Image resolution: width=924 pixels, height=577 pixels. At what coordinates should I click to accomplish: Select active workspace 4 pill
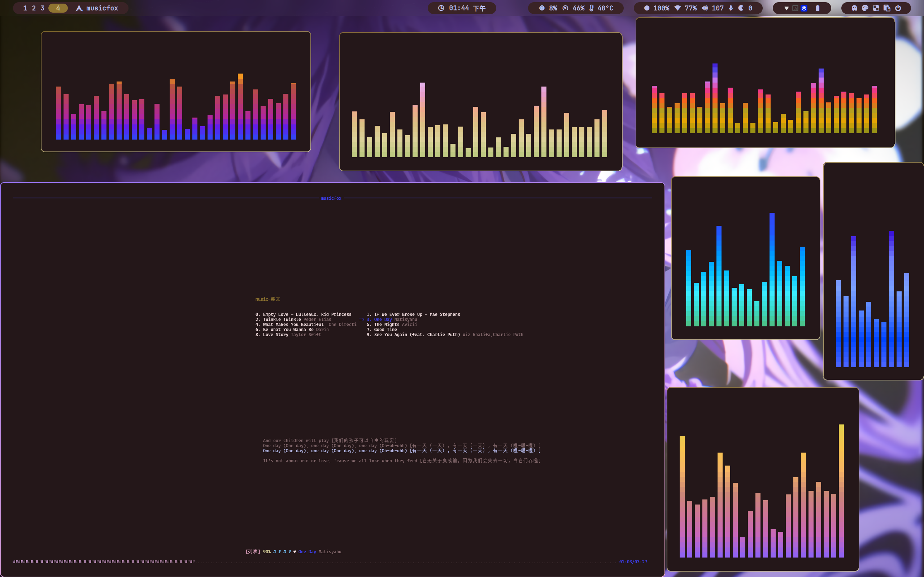tap(58, 8)
